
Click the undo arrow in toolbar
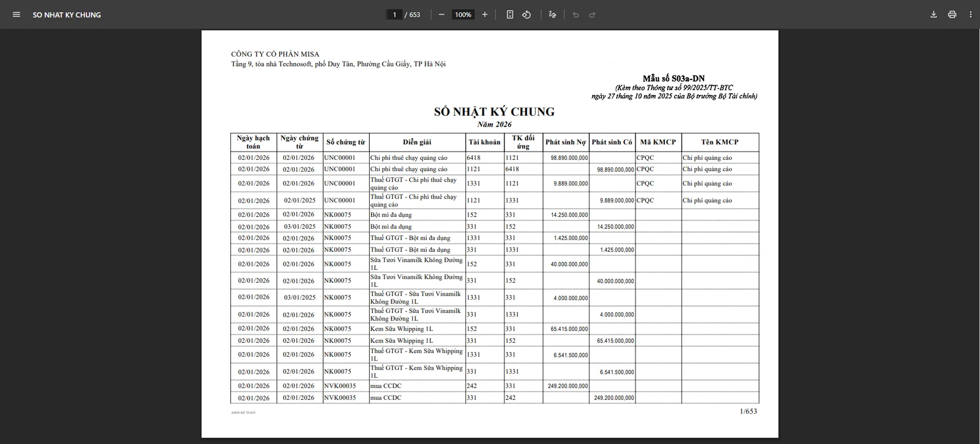(x=576, y=15)
